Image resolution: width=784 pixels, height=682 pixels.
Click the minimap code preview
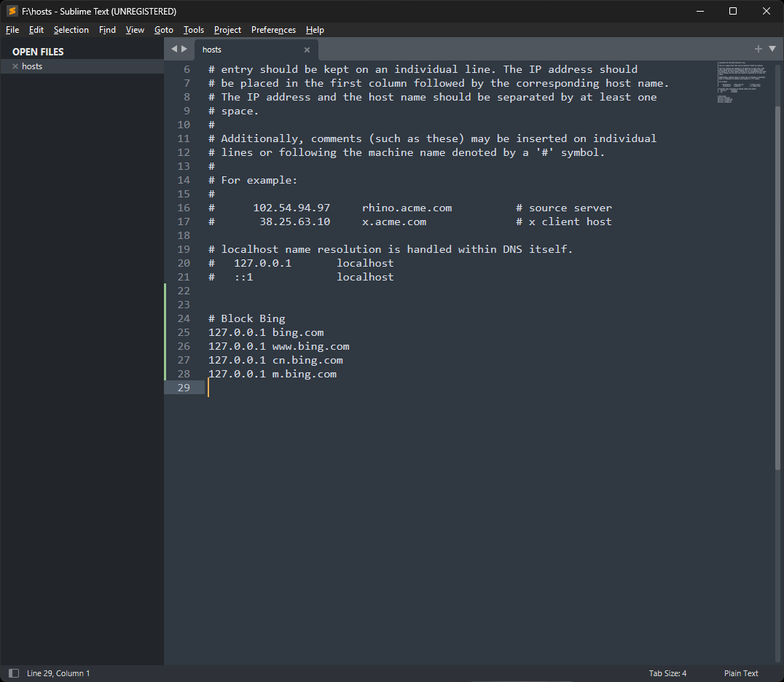point(742,83)
